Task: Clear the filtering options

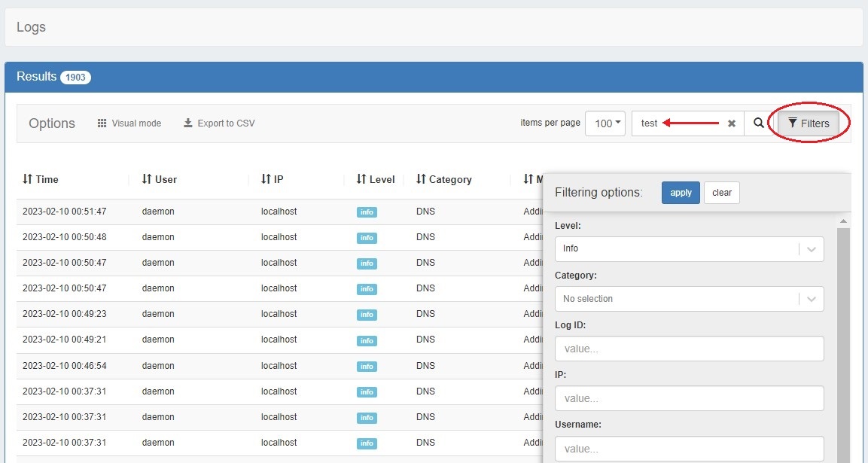Action: 721,193
